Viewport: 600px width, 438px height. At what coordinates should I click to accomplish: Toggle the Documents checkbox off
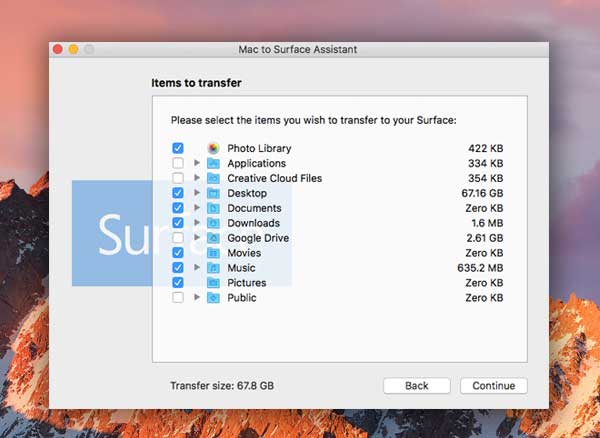point(178,208)
